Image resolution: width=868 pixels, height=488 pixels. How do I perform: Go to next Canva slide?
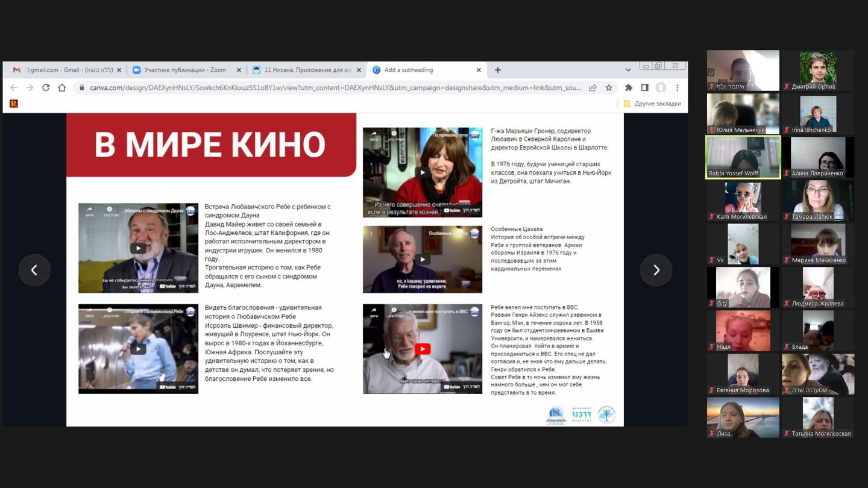[656, 271]
